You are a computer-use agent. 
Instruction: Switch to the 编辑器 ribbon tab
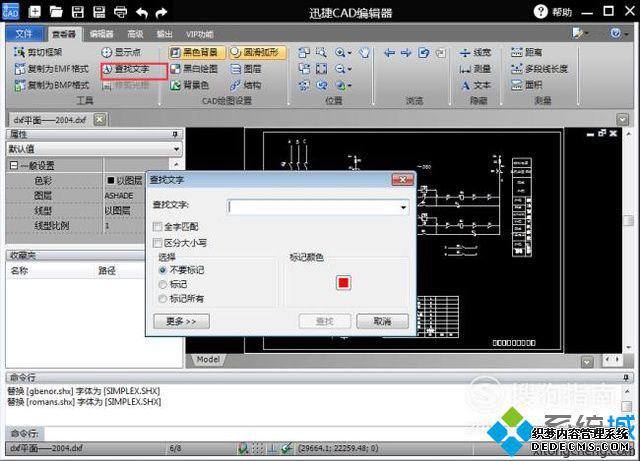101,34
